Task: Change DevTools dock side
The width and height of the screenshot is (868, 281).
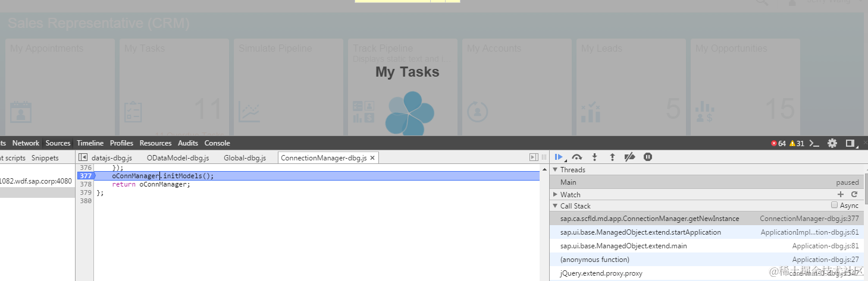Action: pos(851,143)
